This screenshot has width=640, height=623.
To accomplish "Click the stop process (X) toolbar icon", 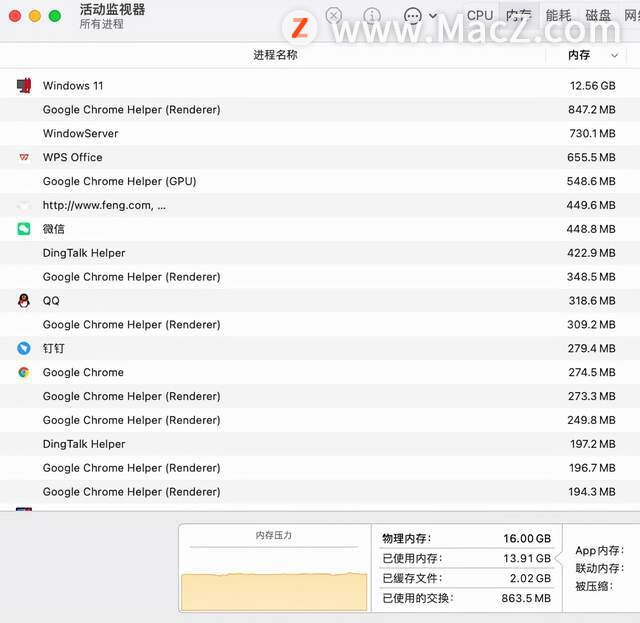I will (x=334, y=16).
